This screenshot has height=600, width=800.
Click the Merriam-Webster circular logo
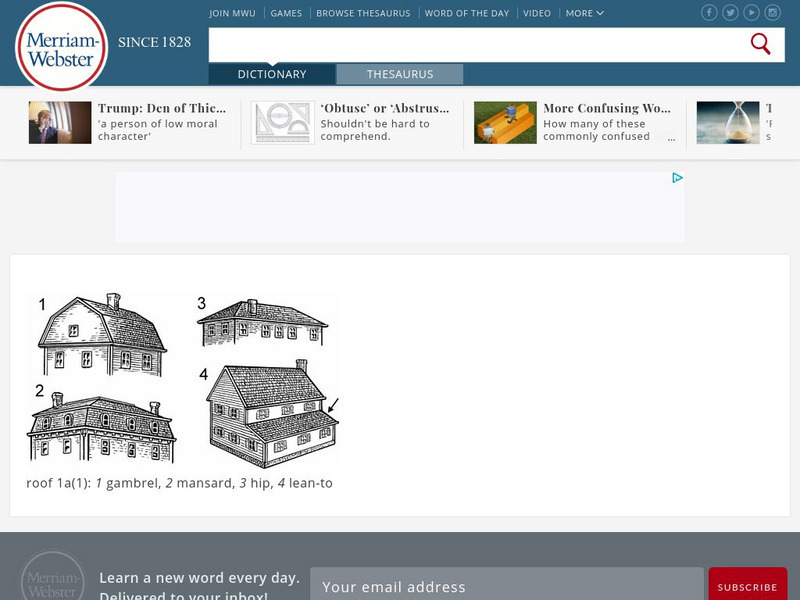coord(62,50)
